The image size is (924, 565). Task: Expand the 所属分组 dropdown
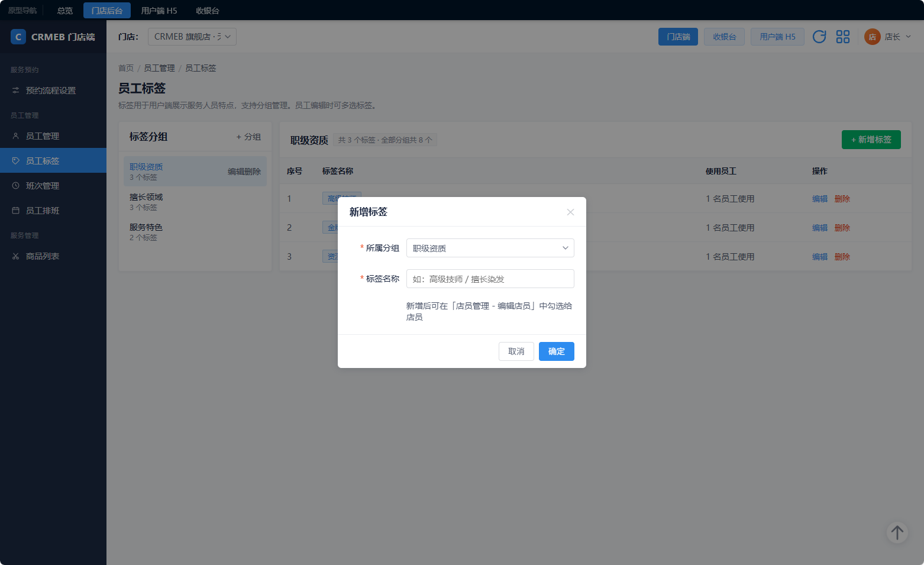tap(490, 248)
